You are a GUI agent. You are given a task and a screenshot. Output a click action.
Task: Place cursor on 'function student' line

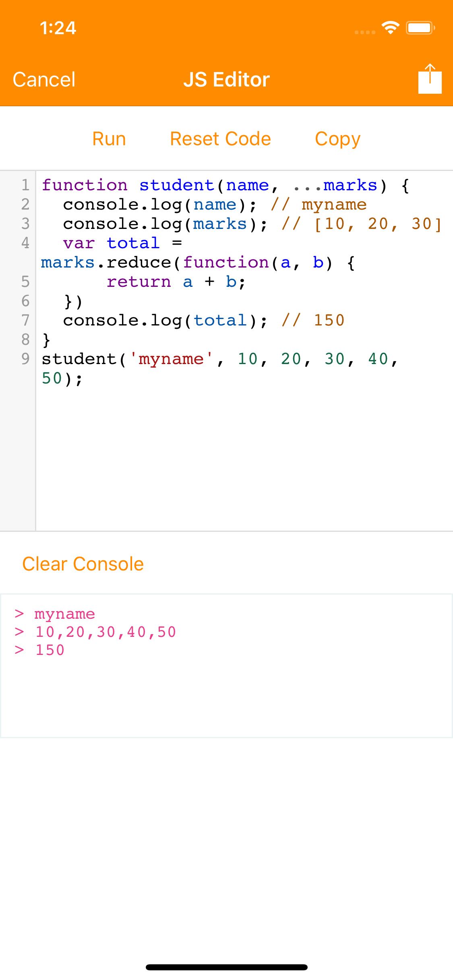point(225,185)
